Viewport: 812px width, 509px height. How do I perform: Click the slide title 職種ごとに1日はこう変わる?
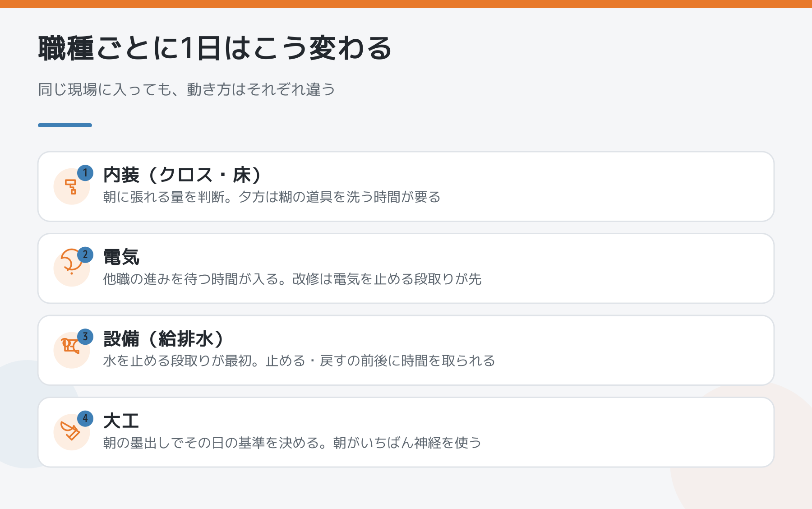(215, 48)
